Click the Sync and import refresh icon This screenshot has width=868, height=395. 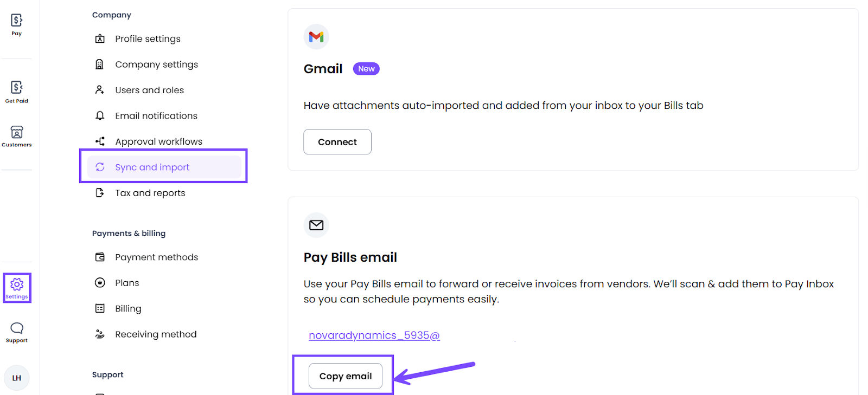pos(100,167)
